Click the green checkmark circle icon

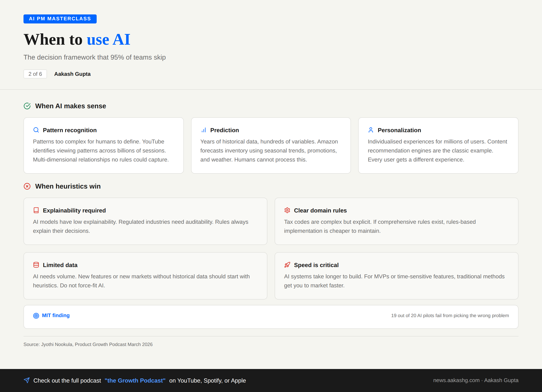tap(27, 106)
